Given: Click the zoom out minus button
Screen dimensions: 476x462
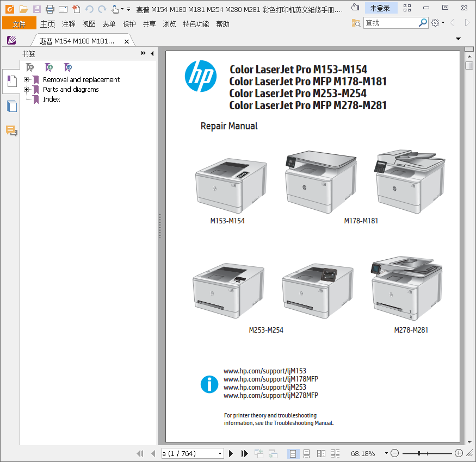Looking at the screenshot, I should 394,453.
